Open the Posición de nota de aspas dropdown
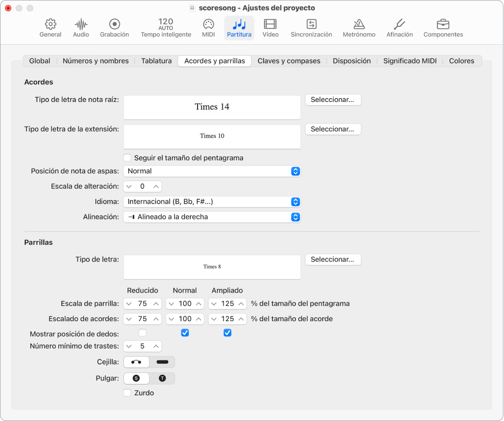Viewport: 504px width, 421px height. click(212, 171)
